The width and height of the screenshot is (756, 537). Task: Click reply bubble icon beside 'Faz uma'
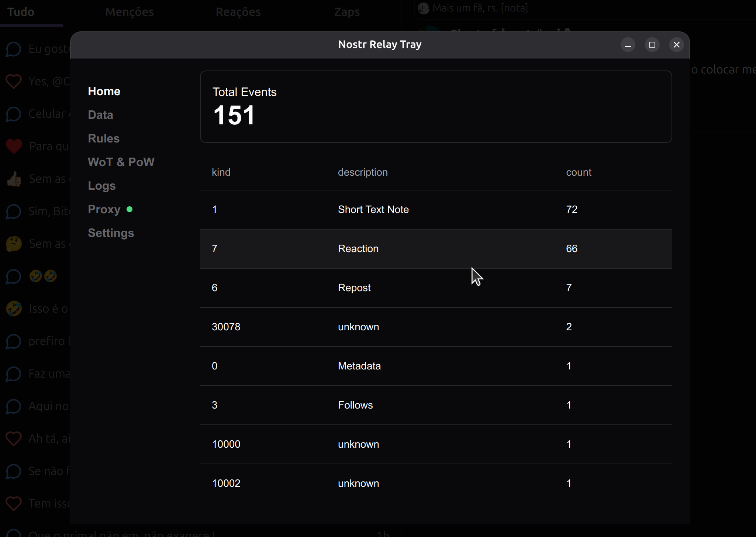pyautogui.click(x=13, y=374)
